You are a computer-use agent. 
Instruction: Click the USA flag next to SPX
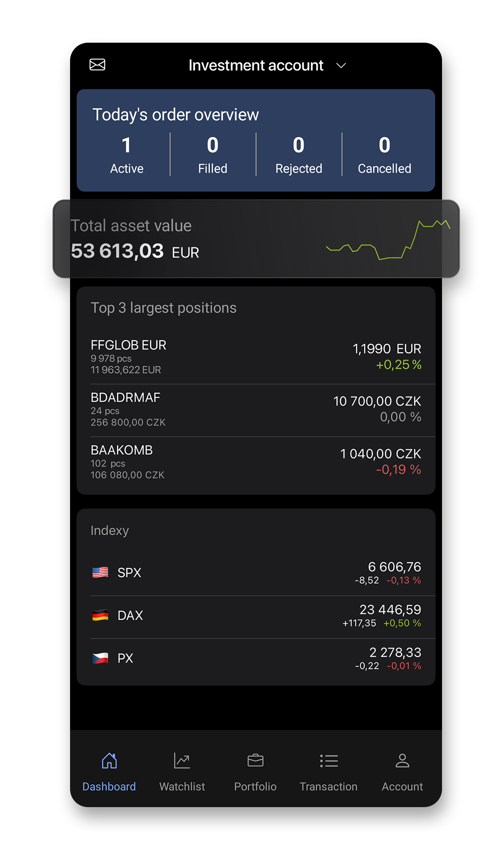[100, 573]
